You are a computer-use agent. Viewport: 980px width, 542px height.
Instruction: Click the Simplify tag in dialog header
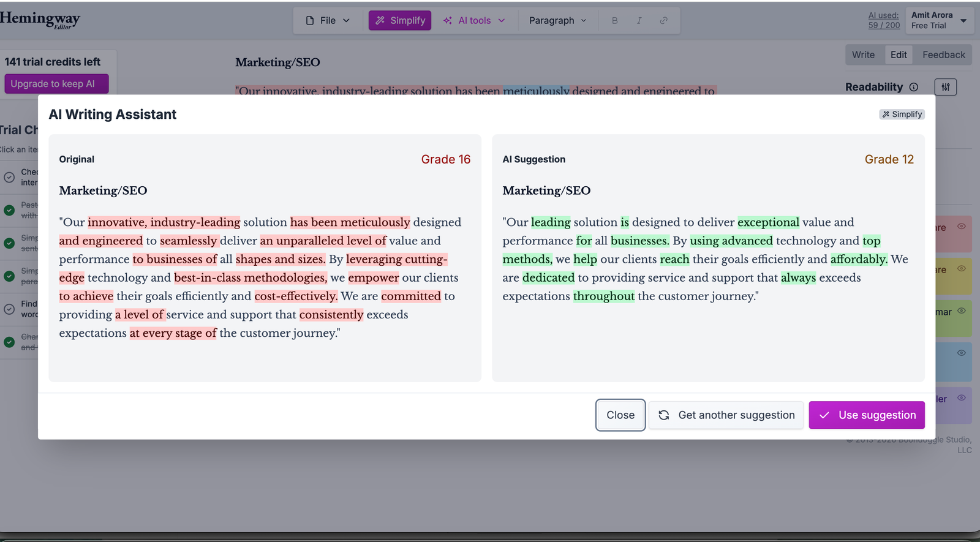coord(902,115)
